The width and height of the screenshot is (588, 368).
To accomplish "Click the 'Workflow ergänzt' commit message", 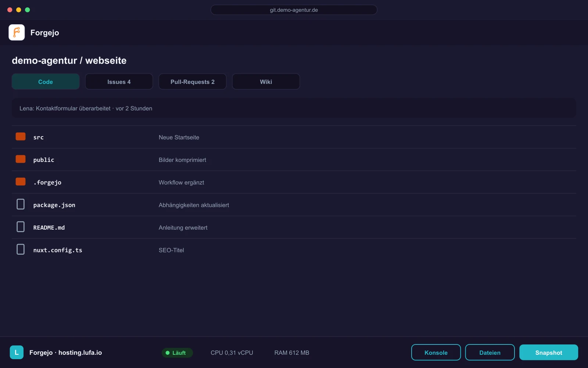I will pos(181,183).
